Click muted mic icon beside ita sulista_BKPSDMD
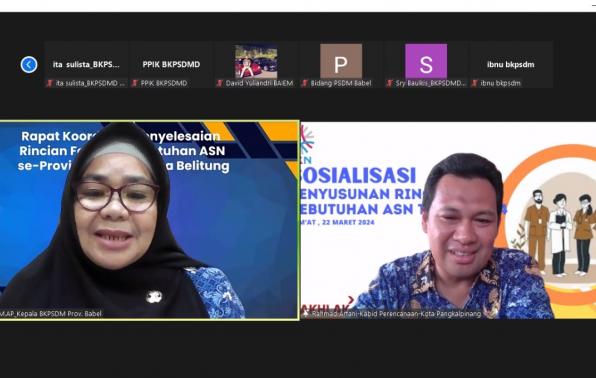Viewport: 596px width, 378px height. (x=49, y=83)
